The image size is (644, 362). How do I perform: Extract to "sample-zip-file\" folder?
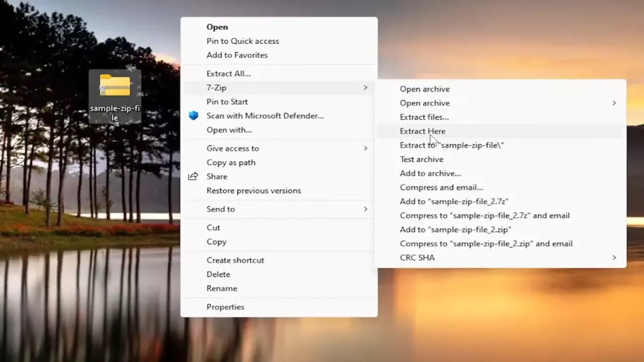point(452,145)
